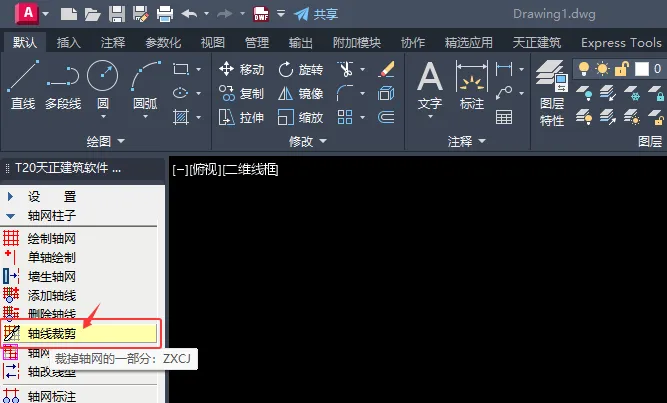Toggle layer on/off light bulb

[x=584, y=69]
